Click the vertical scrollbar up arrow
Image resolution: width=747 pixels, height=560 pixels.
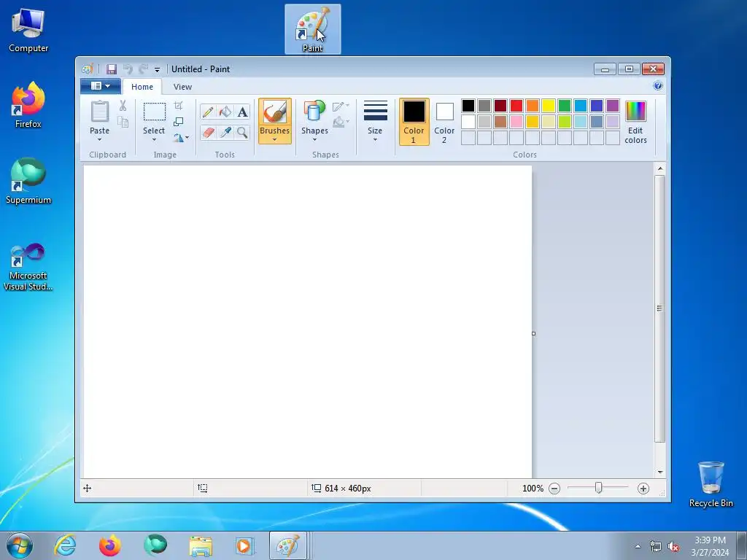tap(659, 168)
